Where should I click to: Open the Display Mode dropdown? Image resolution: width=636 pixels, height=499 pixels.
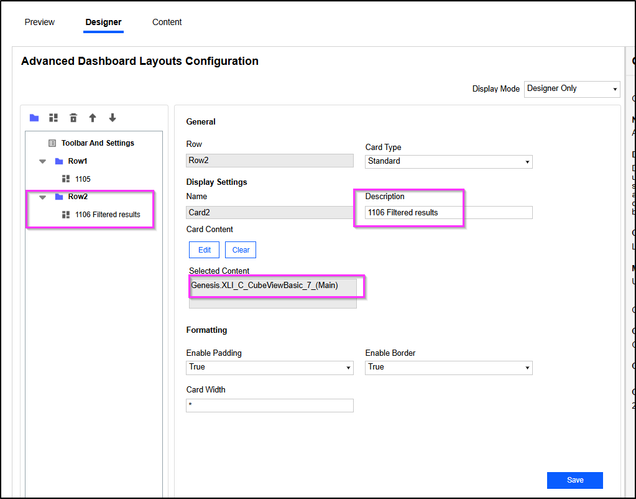tap(572, 89)
